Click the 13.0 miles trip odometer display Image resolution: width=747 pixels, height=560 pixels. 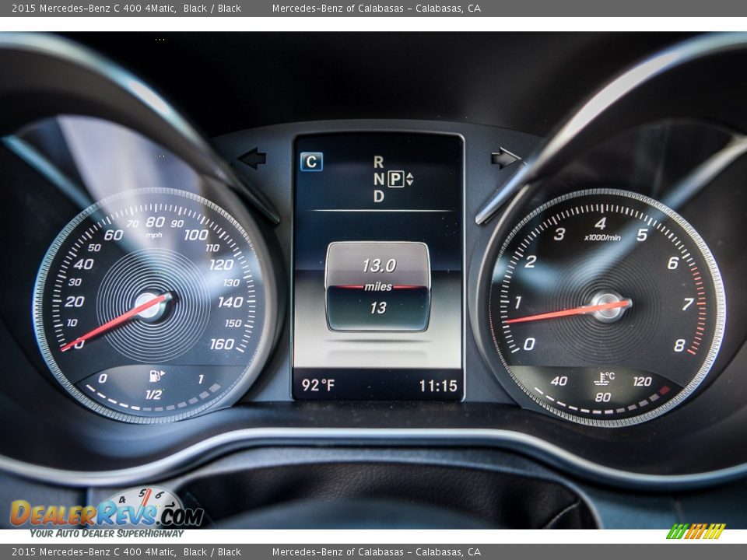point(379,274)
